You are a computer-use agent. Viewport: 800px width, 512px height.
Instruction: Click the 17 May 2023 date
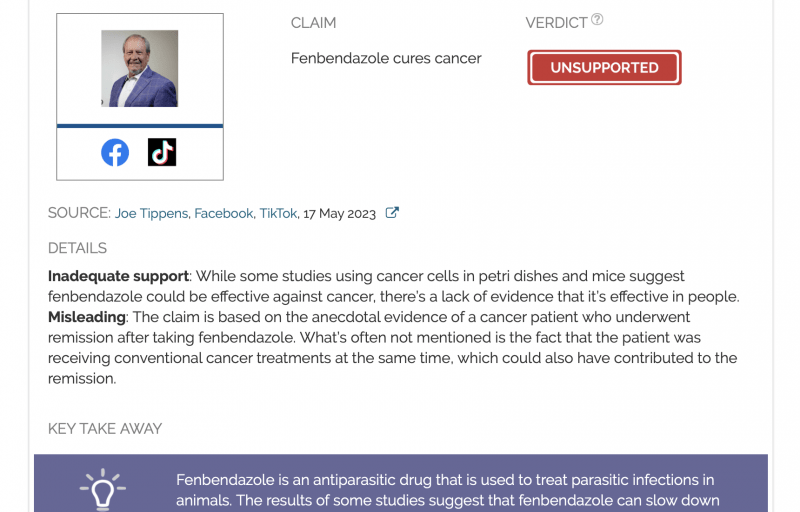coord(339,213)
